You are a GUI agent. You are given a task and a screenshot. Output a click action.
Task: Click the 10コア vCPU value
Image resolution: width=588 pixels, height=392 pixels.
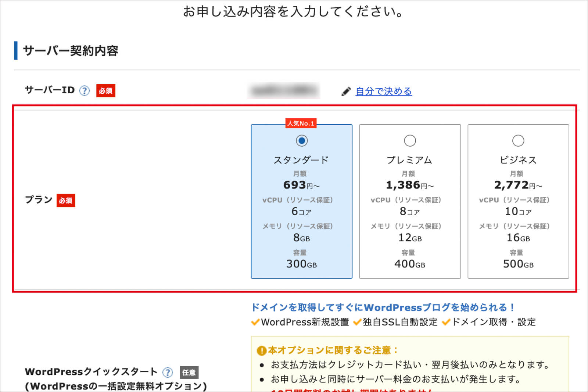518,212
